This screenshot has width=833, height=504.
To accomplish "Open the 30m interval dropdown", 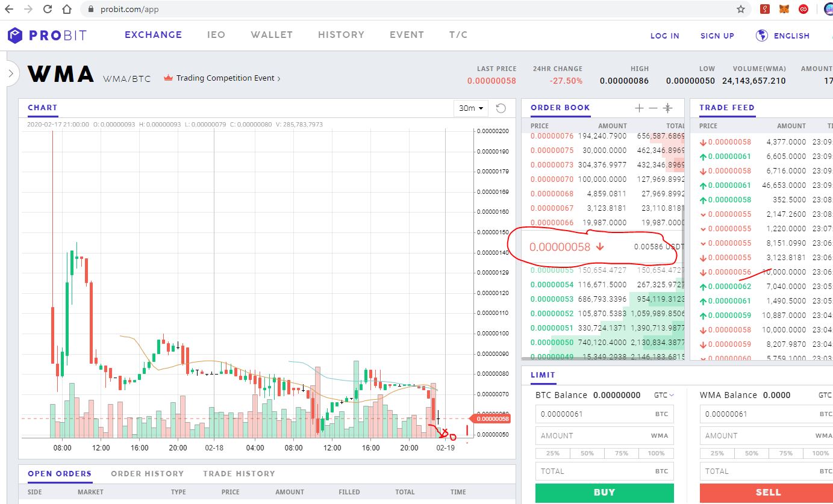I will coord(470,108).
